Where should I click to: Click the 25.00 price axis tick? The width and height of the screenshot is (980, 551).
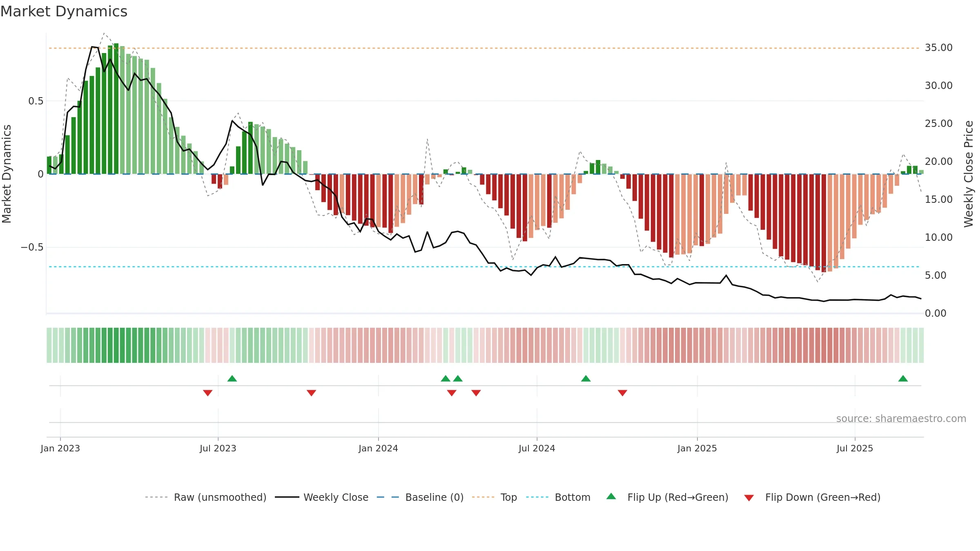(938, 123)
